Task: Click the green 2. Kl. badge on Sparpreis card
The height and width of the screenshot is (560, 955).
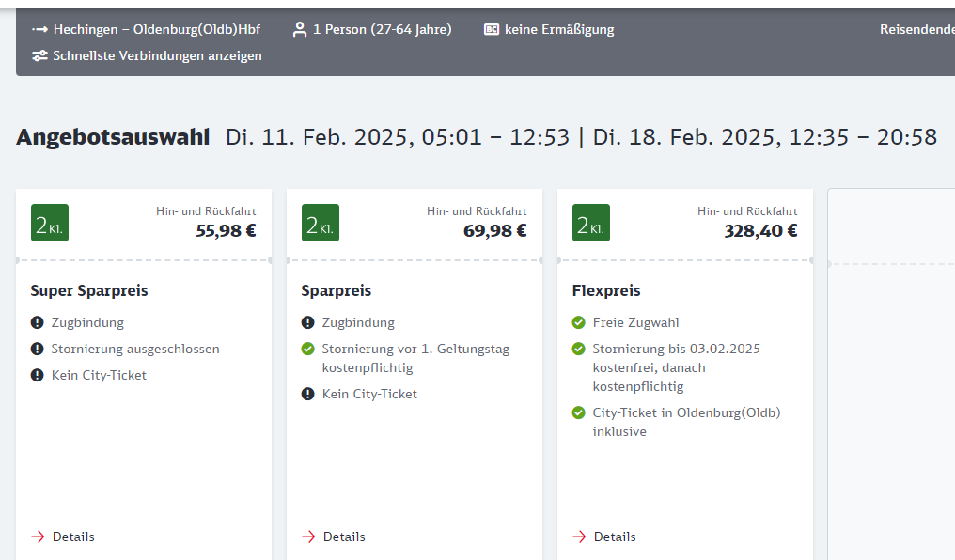Action: [x=321, y=223]
